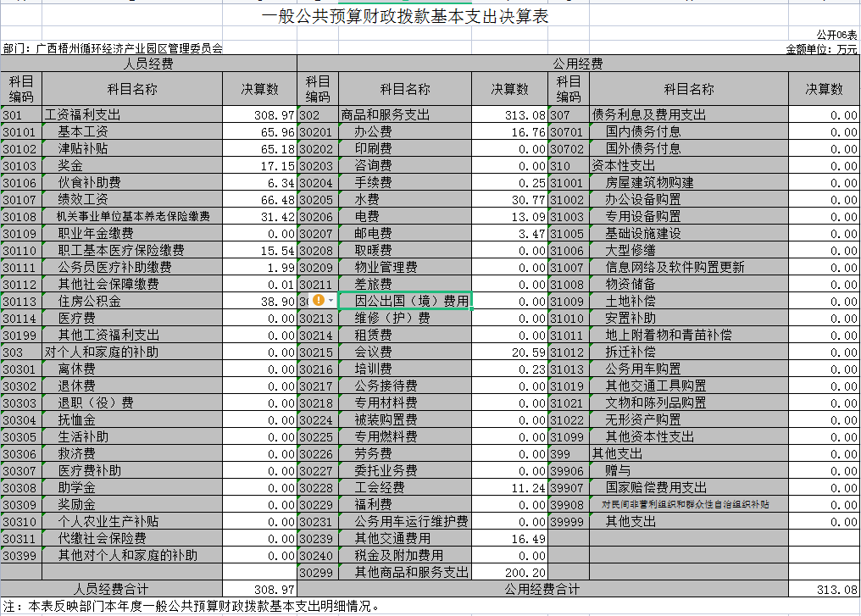Select 人员经费合计 label cell
This screenshot has width=861, height=616.
(112, 590)
